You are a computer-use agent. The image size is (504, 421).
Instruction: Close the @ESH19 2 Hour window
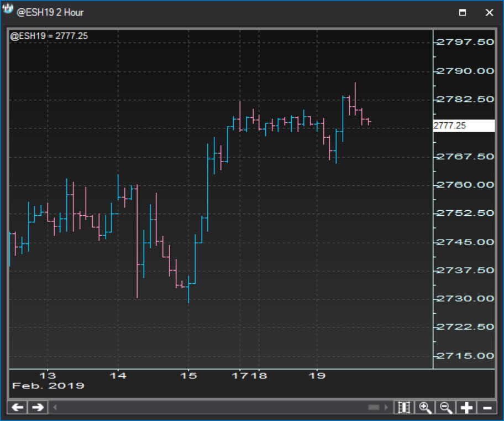click(489, 13)
